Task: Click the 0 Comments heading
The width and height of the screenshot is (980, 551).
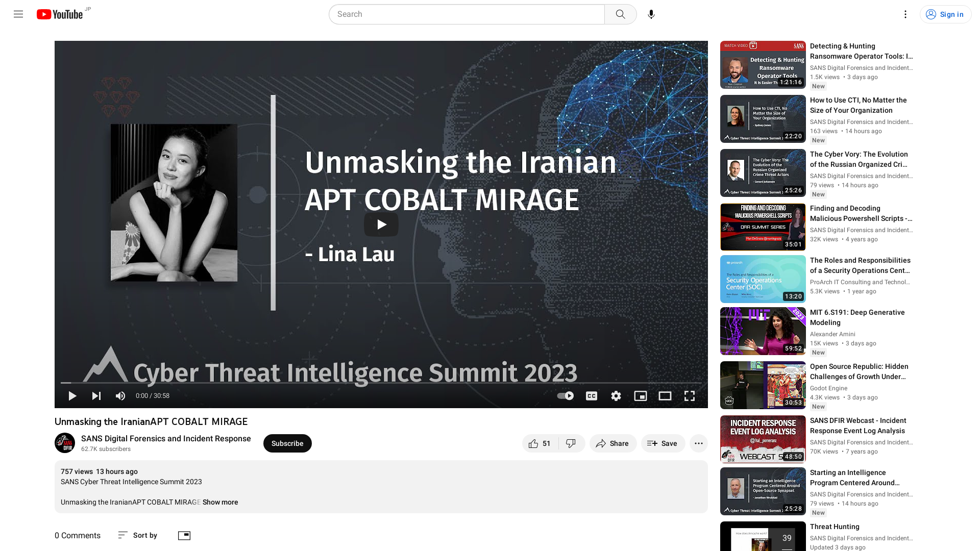Action: point(78,535)
